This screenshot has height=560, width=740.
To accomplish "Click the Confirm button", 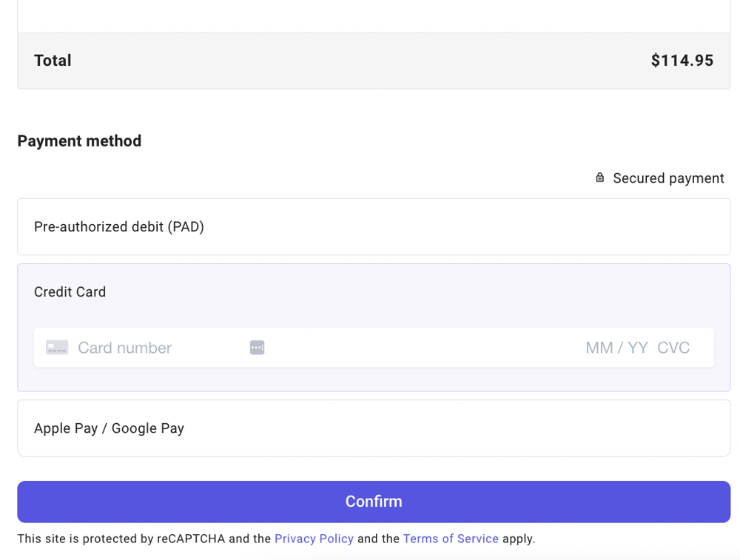I will tap(374, 502).
